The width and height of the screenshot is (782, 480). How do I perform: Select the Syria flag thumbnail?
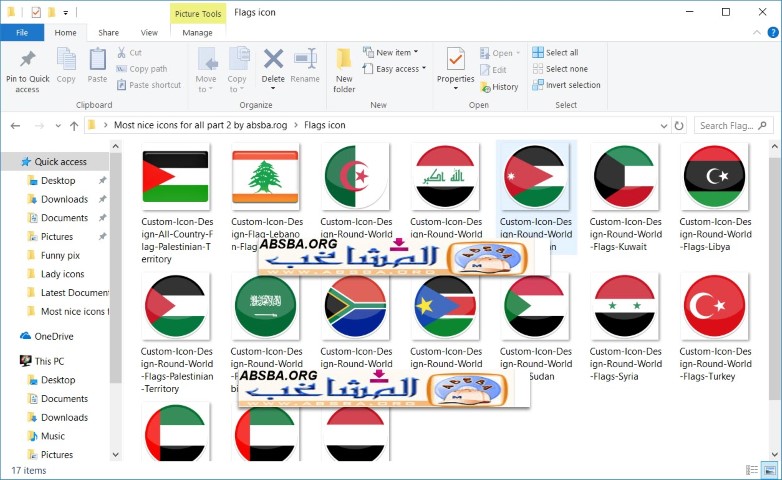[624, 306]
